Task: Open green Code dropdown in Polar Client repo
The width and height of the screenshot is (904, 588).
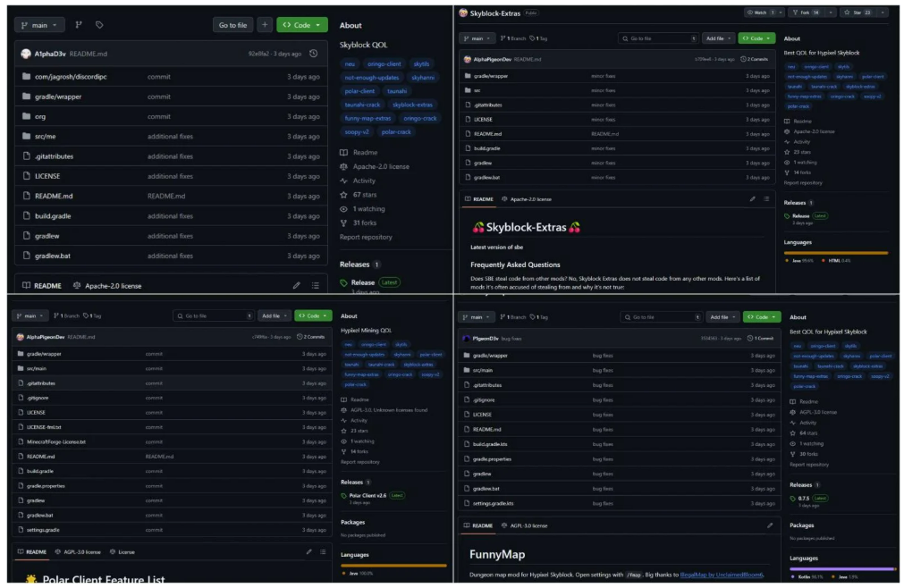Action: tap(313, 315)
